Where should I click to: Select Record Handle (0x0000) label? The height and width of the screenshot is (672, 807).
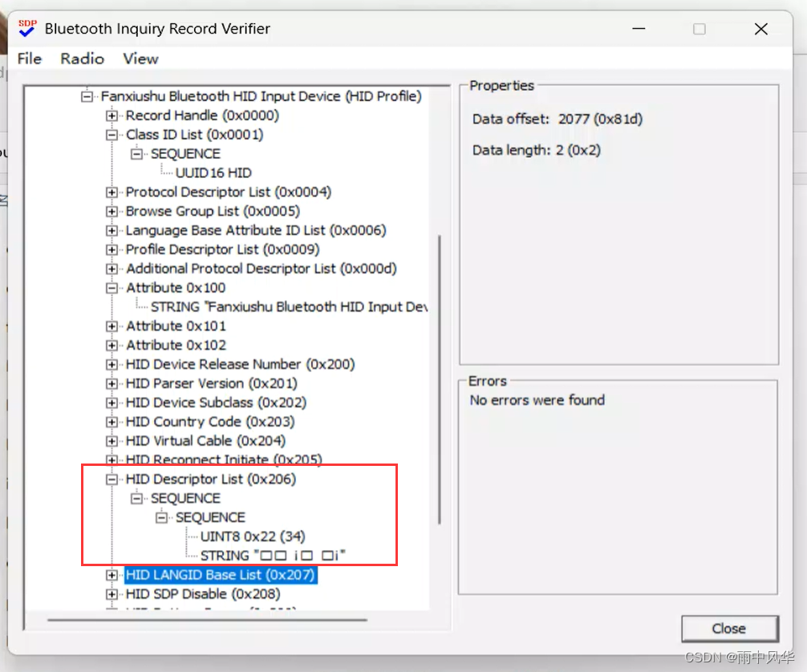point(202,115)
